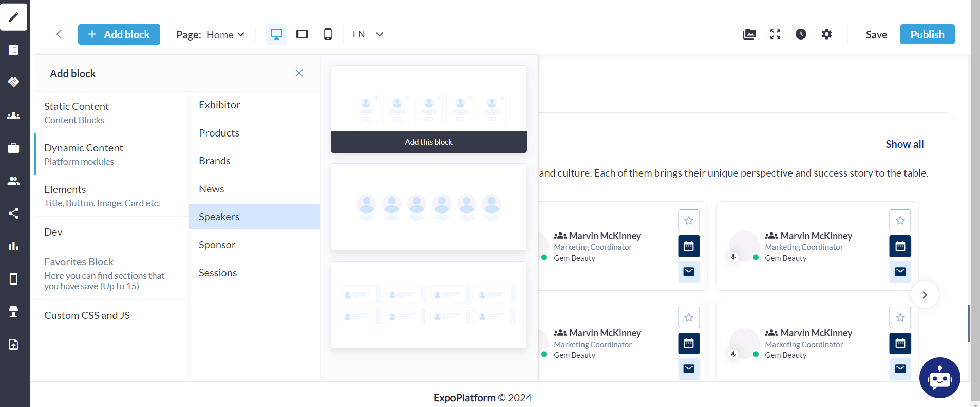This screenshot has width=980, height=407.
Task: Choose the Products module
Action: 254,133
